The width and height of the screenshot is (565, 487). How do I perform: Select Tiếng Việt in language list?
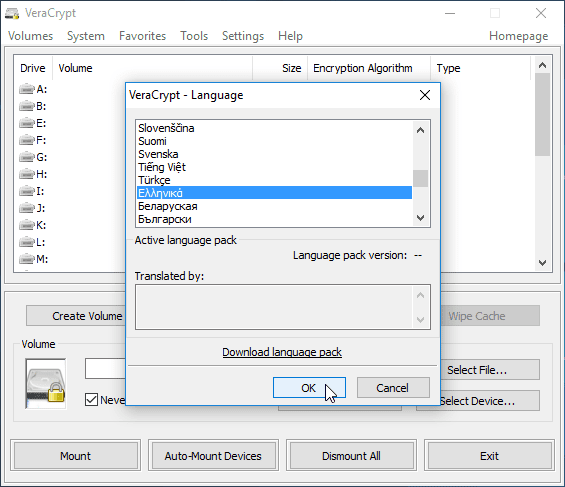click(274, 167)
